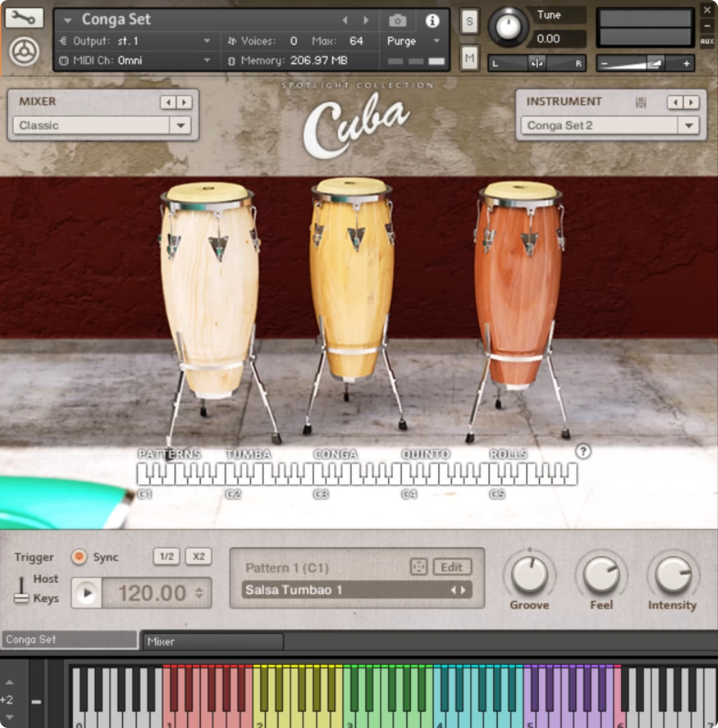Open the Classic mixer preset dropdown
Image resolution: width=718 pixels, height=728 pixels.
(102, 125)
